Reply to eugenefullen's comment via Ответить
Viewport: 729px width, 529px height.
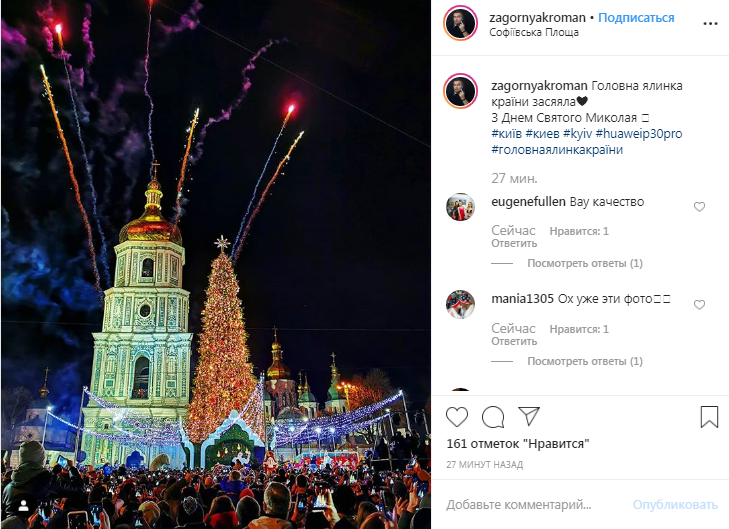coord(514,244)
